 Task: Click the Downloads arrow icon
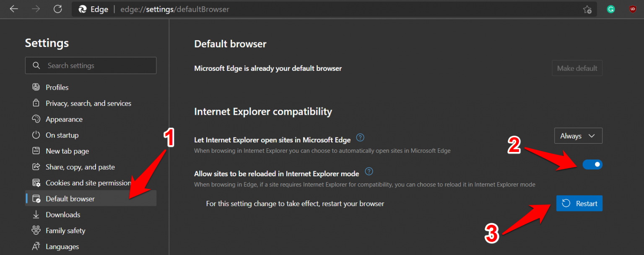click(36, 214)
